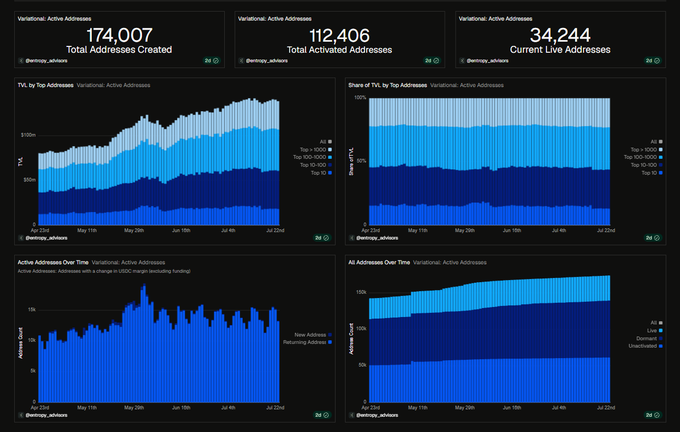Click the 50% axis label on Share of TVL chart
This screenshot has height=432, width=680.
click(x=361, y=160)
